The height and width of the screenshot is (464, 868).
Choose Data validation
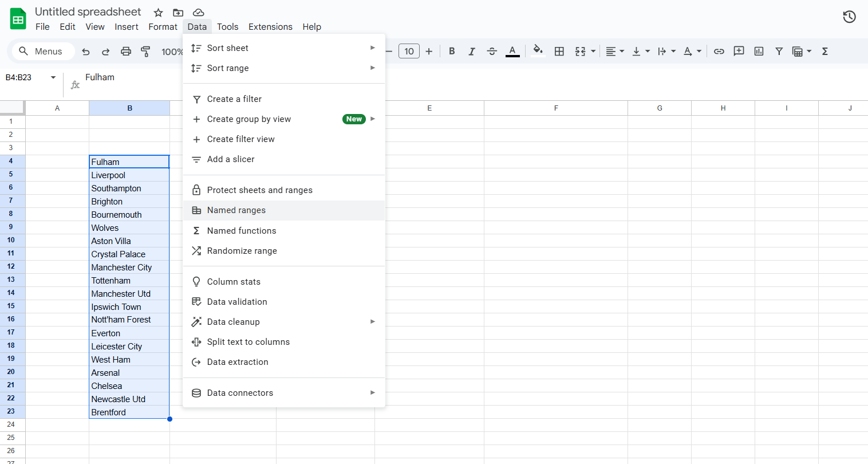tap(284, 302)
